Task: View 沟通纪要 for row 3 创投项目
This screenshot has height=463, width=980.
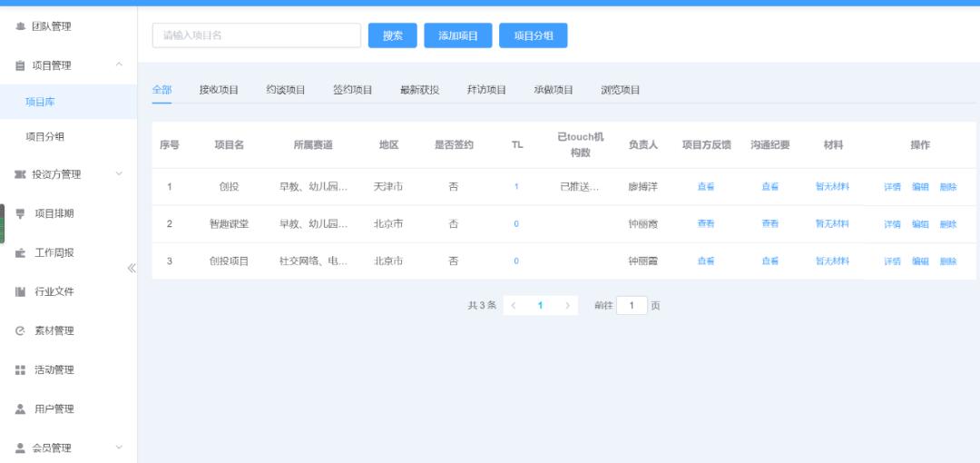Action: [770, 261]
